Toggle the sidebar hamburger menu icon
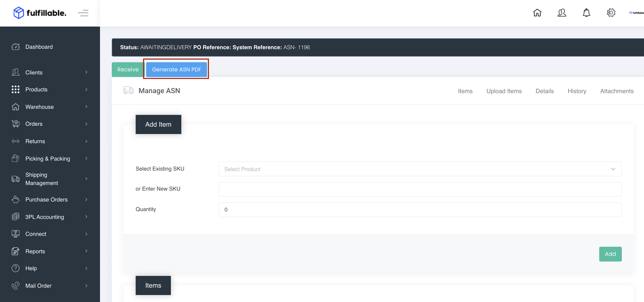 83,13
